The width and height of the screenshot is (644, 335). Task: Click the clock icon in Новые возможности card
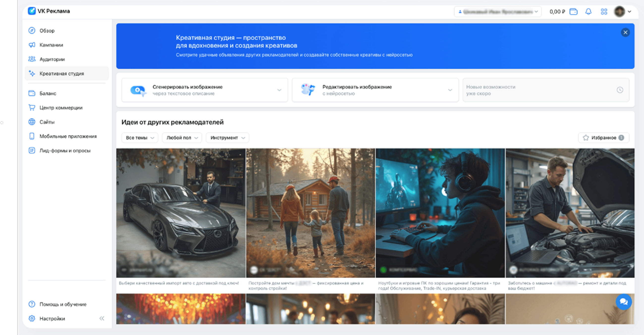(620, 90)
